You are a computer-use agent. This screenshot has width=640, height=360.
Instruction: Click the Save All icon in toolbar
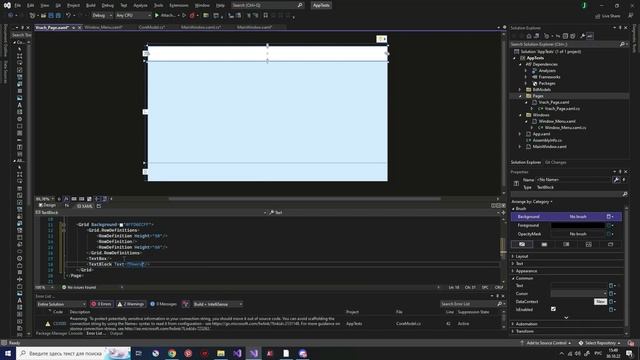(x=58, y=16)
